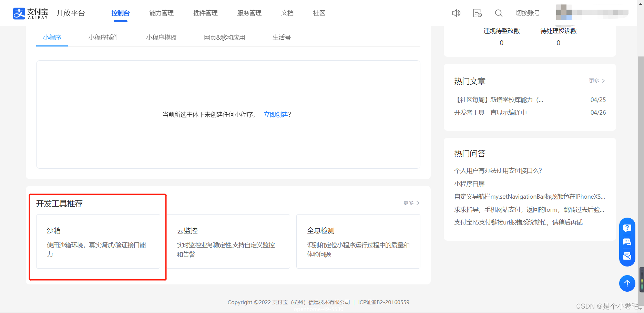Open the task record icon in header

(x=478, y=13)
